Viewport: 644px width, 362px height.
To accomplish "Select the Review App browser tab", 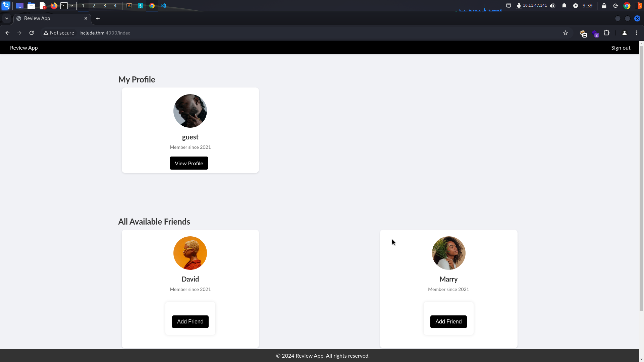I will pyautogui.click(x=50, y=18).
